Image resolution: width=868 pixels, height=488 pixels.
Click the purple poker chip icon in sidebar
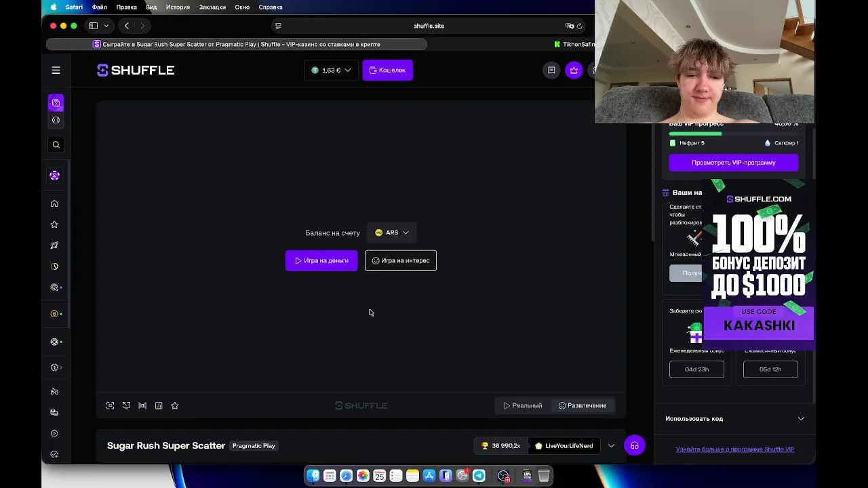click(x=55, y=176)
